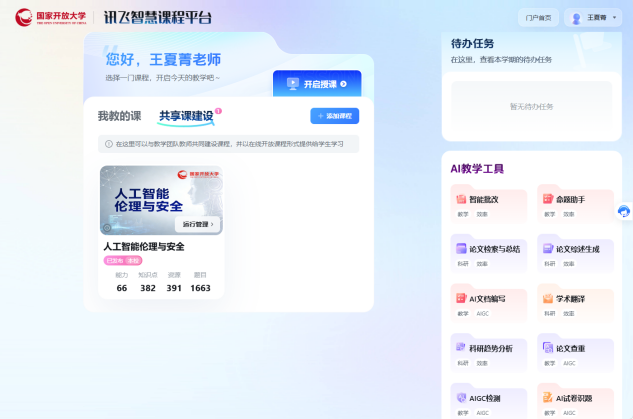Screen dimensions: 633x419
Task: Open the 智能批改 tool icon
Action: click(461, 199)
